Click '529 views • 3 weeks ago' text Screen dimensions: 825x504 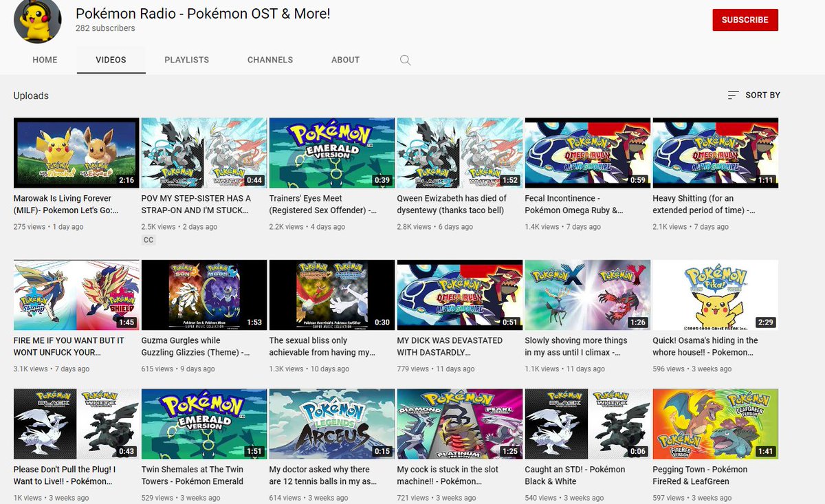(181, 498)
